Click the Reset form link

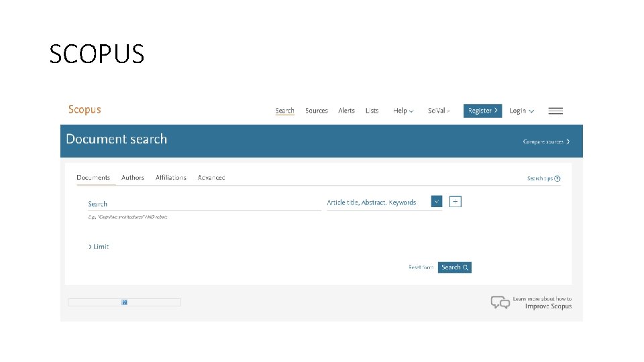421,267
